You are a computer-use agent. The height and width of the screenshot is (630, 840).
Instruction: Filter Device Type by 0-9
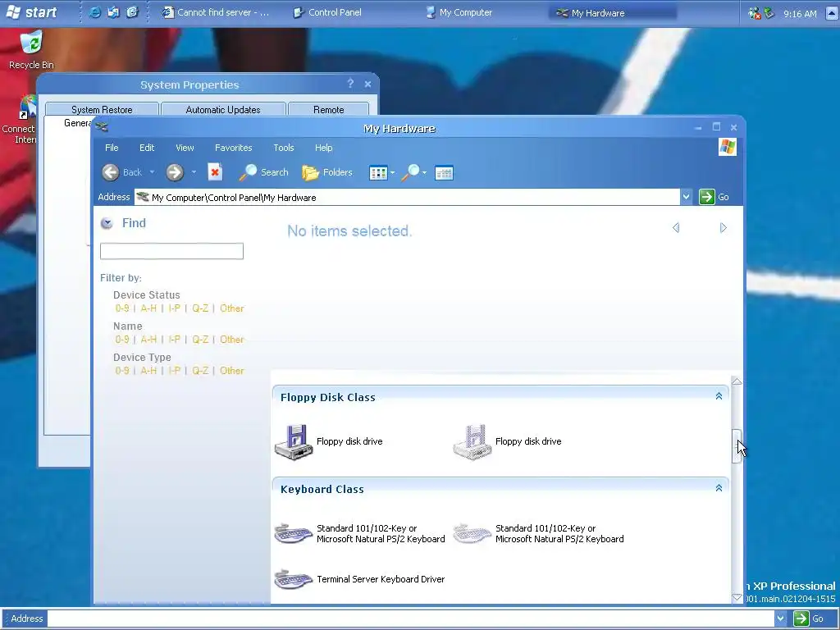point(122,371)
